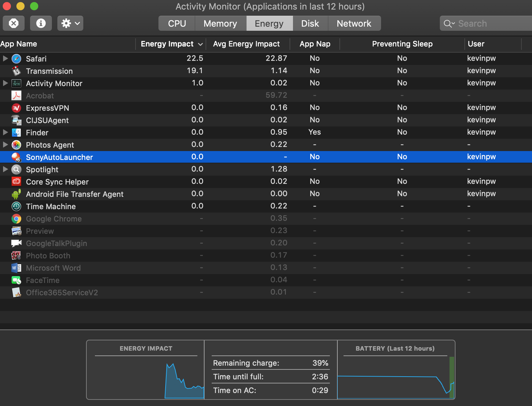Expand the Activity Monitor process row

5,83
